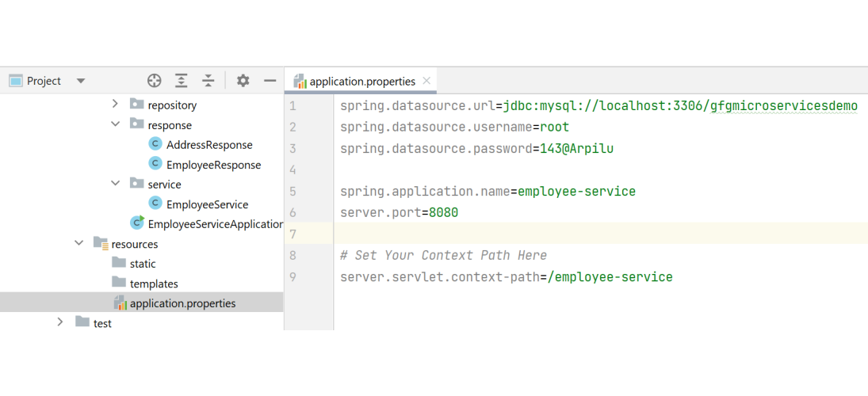Open Project panel settings gear

point(243,81)
